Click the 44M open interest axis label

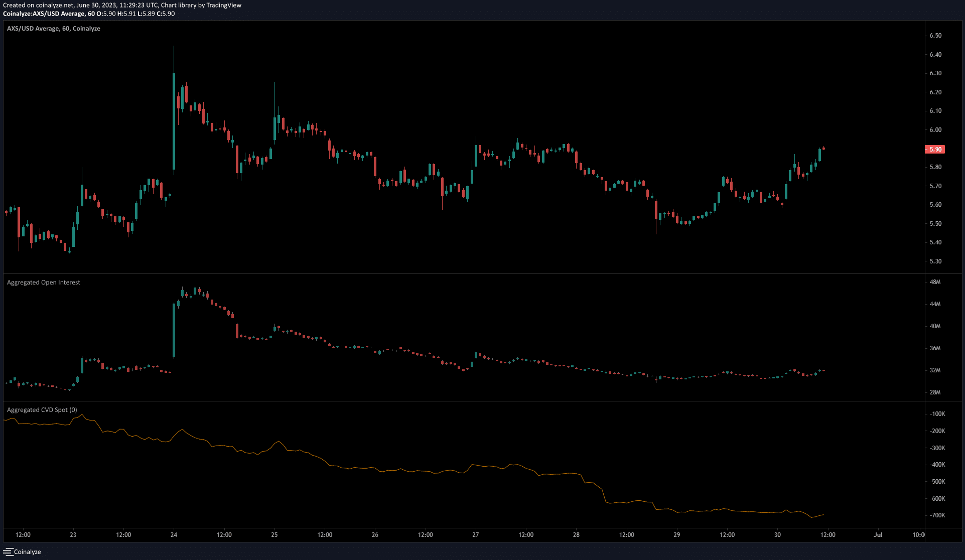(935, 304)
